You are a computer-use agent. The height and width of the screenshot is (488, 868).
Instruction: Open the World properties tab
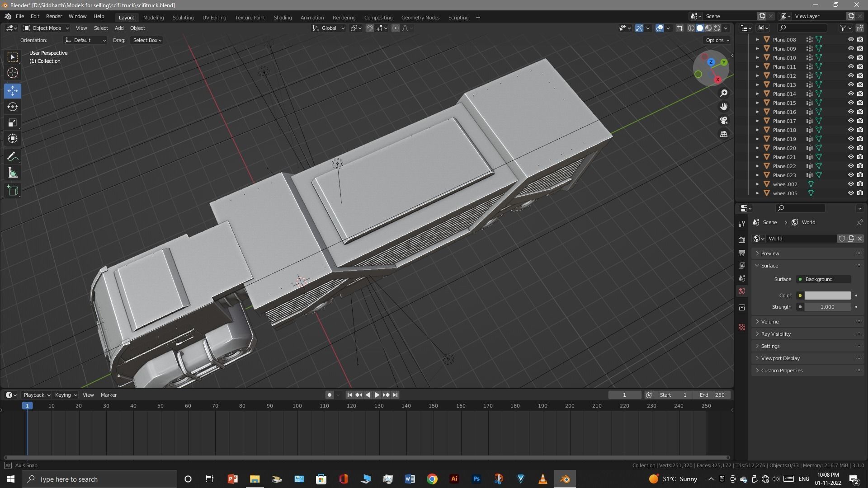click(x=741, y=291)
